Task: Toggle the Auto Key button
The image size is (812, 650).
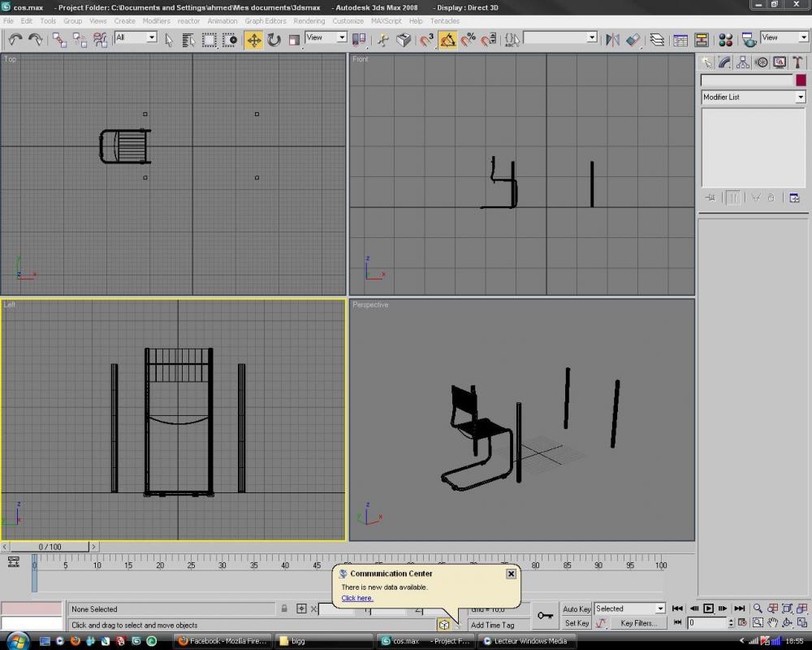Action: [577, 609]
